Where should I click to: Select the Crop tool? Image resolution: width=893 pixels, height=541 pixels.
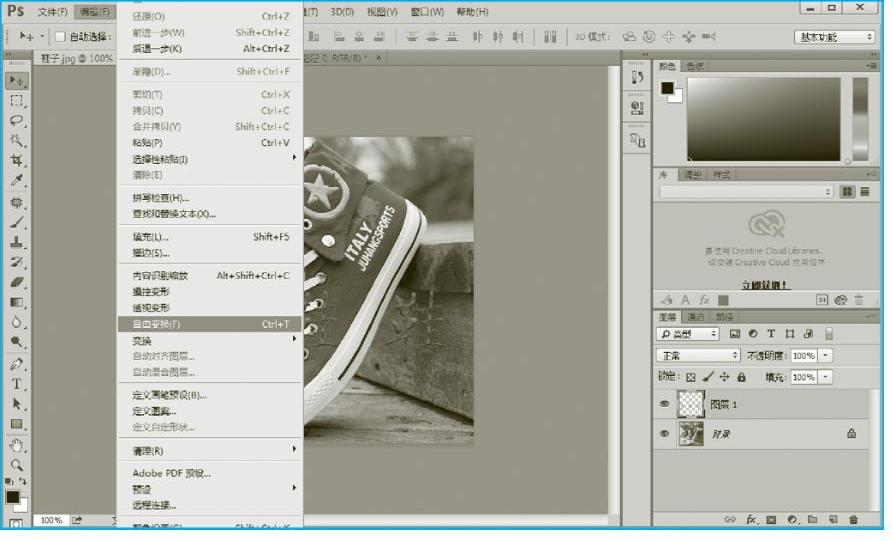click(17, 161)
